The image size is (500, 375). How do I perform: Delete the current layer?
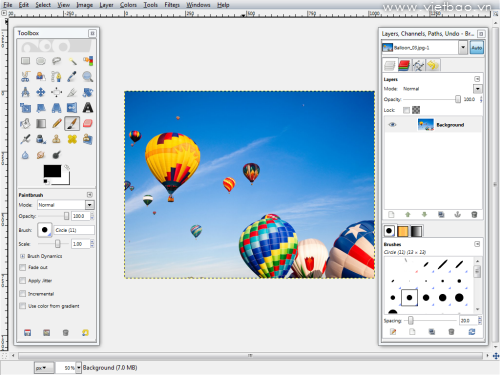point(474,215)
